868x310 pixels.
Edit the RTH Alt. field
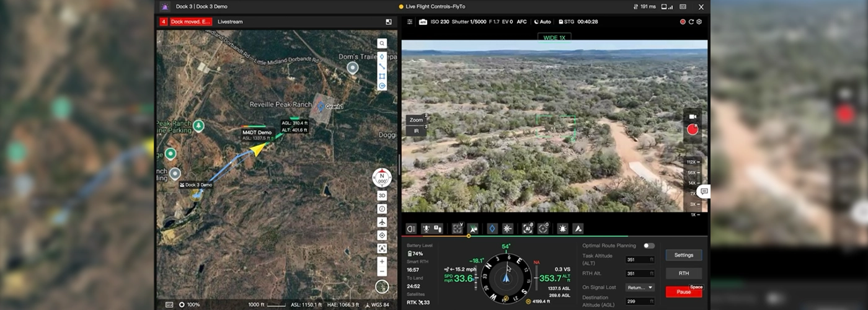[x=640, y=273]
